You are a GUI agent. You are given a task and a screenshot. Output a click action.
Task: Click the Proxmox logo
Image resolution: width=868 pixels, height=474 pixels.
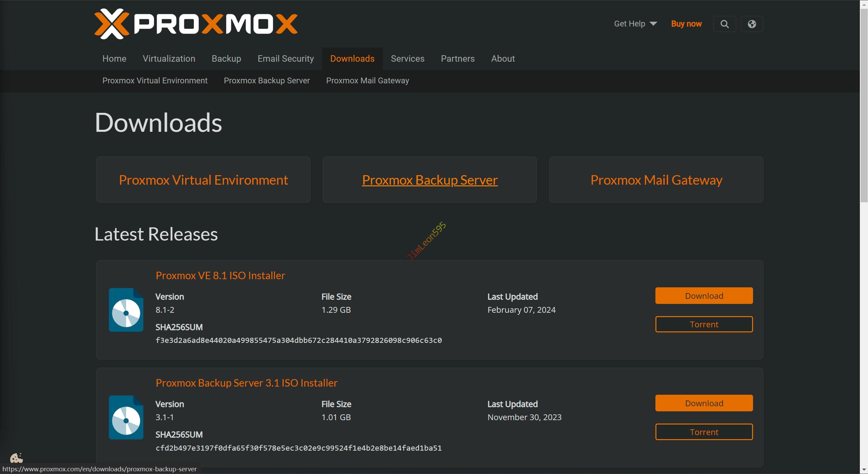pos(196,24)
